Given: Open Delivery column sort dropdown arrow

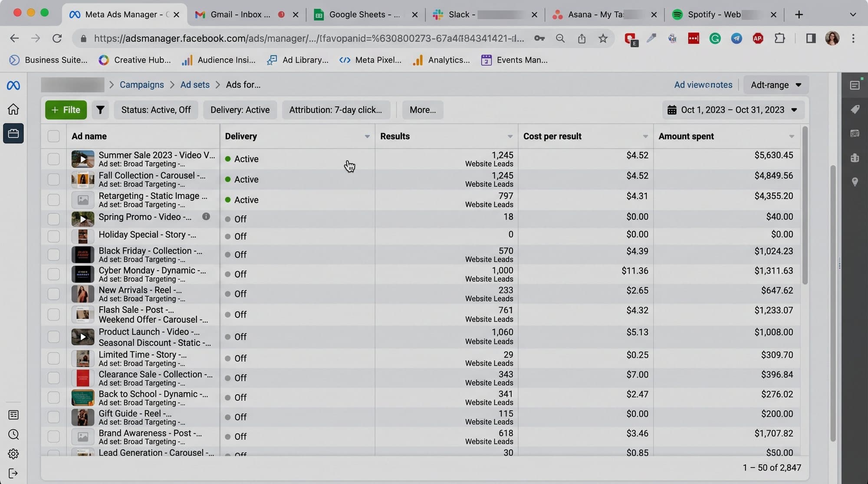Looking at the screenshot, I should point(367,137).
